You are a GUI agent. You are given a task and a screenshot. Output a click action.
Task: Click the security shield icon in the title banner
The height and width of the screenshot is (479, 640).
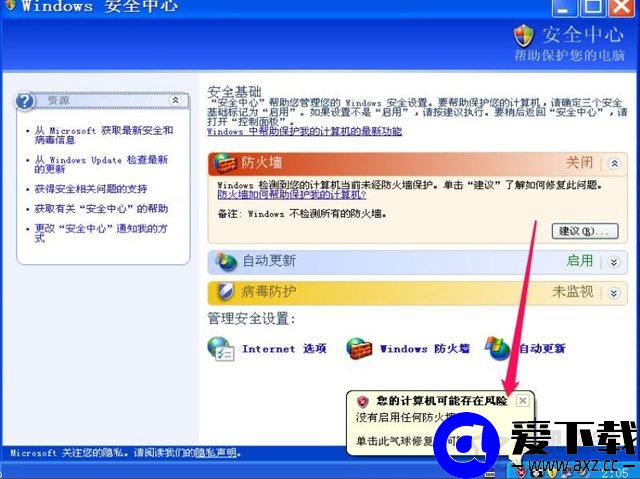pos(524,35)
